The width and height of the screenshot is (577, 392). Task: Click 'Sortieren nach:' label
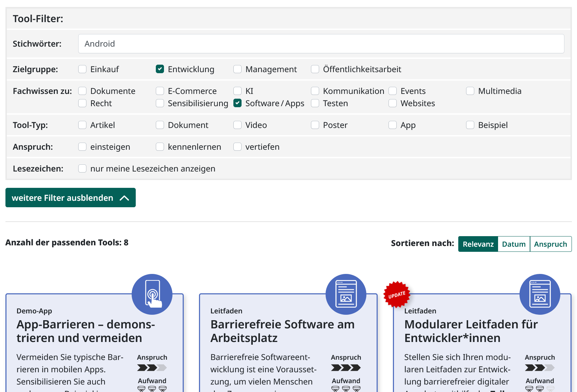click(x=423, y=243)
